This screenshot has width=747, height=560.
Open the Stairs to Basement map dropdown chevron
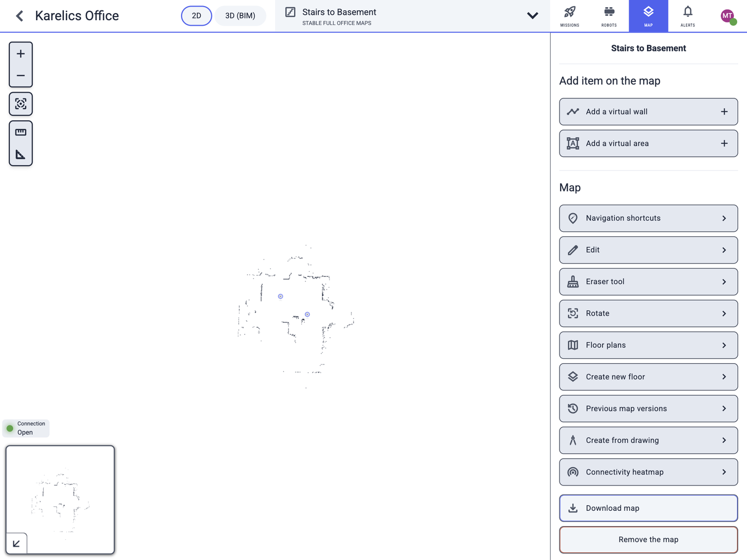[533, 16]
